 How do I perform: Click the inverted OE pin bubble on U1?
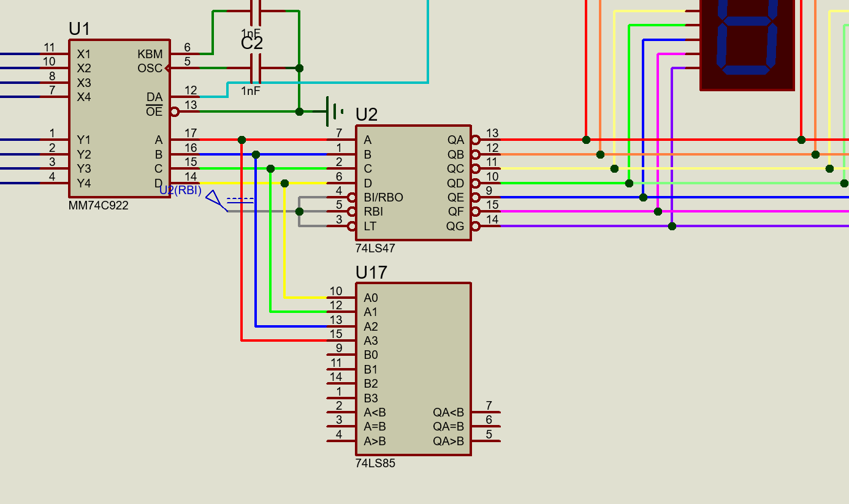175,111
